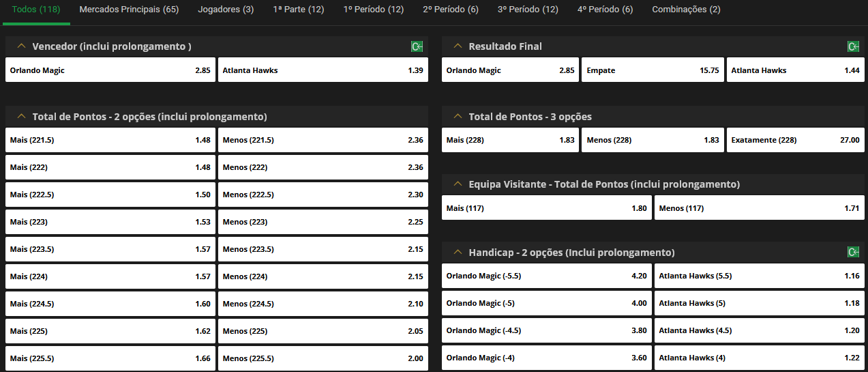
Task: Select Orlando Magic 2.85 in Resultado Final
Action: point(510,70)
